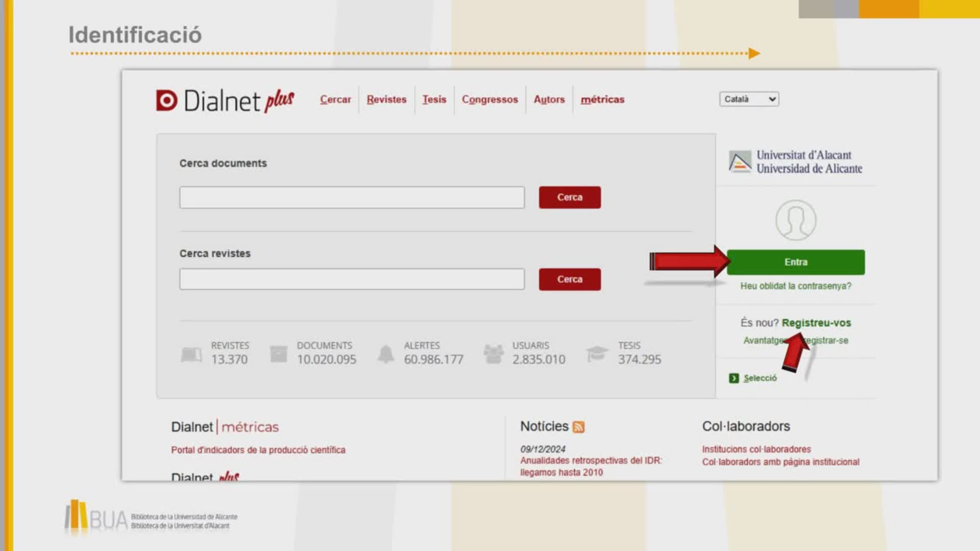Click the Dialnet plus logo
This screenshot has width=980, height=551.
[x=225, y=100]
